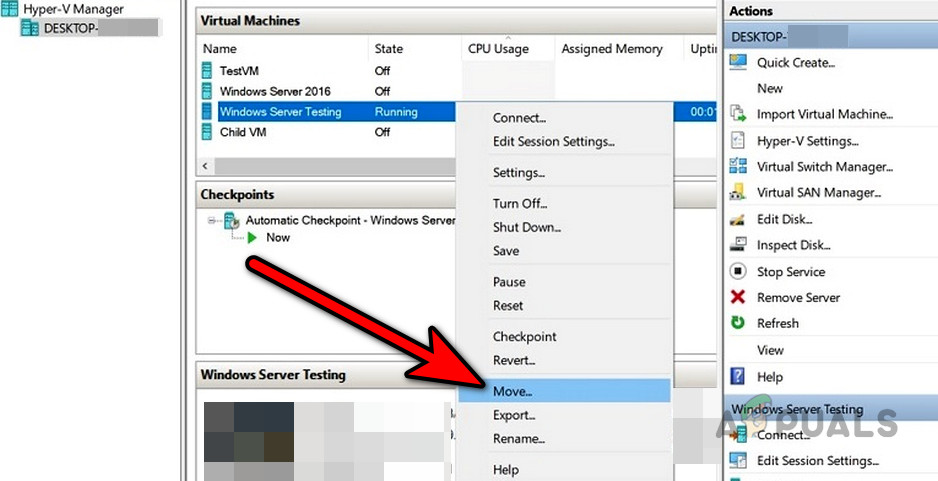The image size is (938, 481).
Task: Select Move in the context menu
Action: coord(564,391)
